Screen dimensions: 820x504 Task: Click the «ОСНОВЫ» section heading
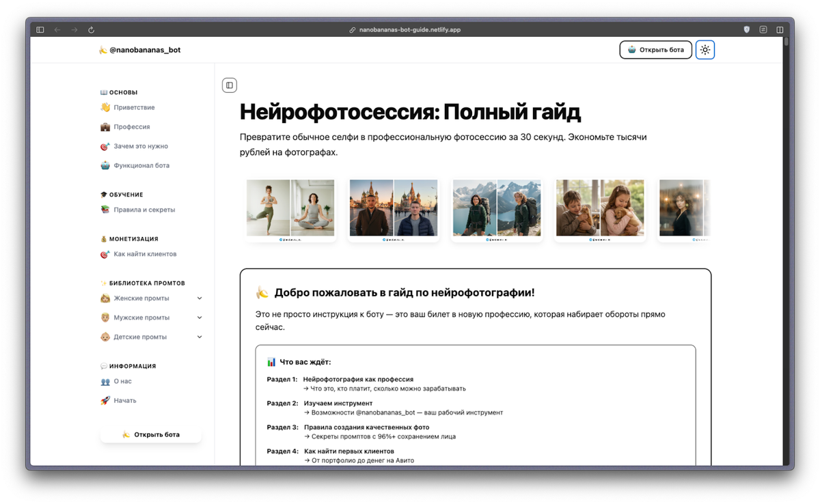coord(123,92)
